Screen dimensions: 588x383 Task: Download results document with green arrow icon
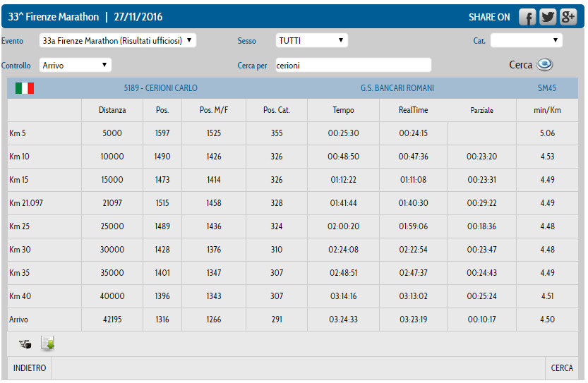click(48, 344)
